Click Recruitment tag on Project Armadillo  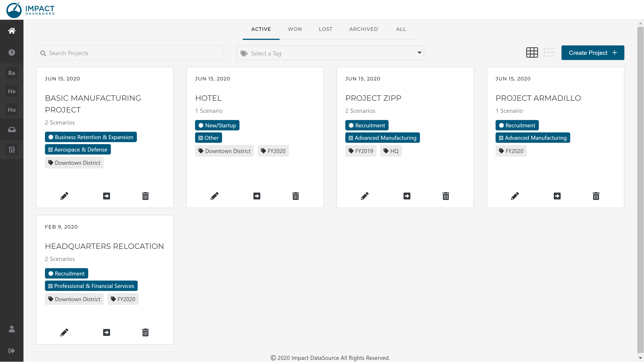[517, 125]
